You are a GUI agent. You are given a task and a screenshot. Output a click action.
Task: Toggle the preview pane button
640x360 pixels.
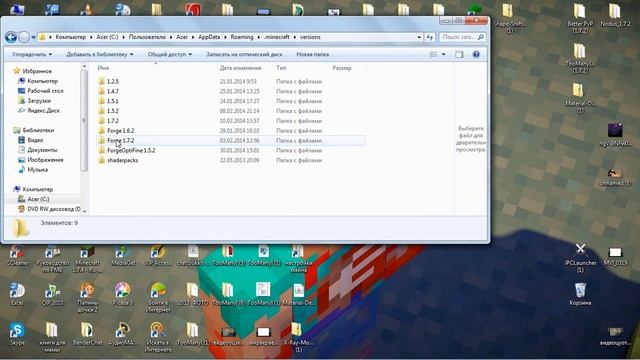tap(459, 54)
